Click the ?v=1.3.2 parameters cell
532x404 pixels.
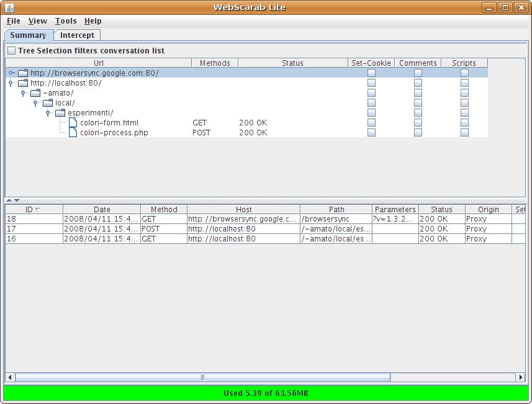[x=395, y=219]
